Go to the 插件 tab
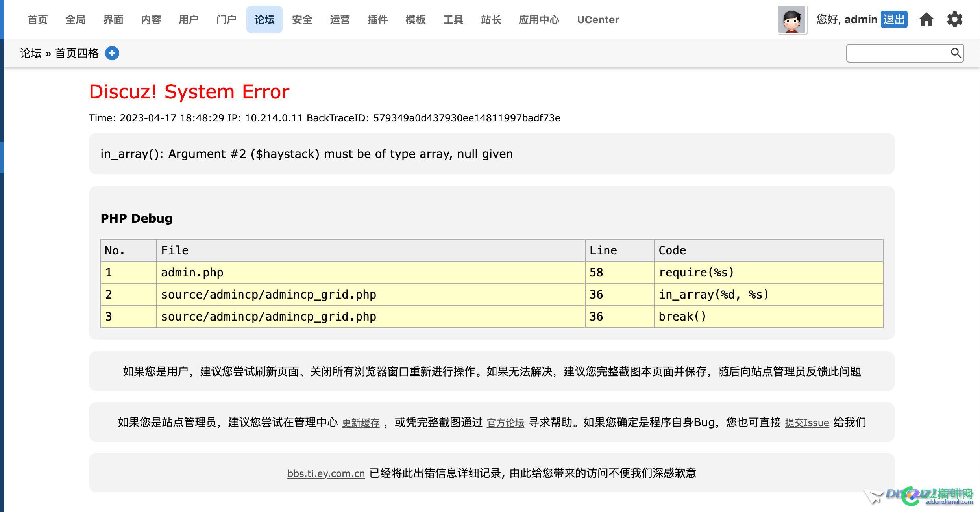 pyautogui.click(x=378, y=19)
